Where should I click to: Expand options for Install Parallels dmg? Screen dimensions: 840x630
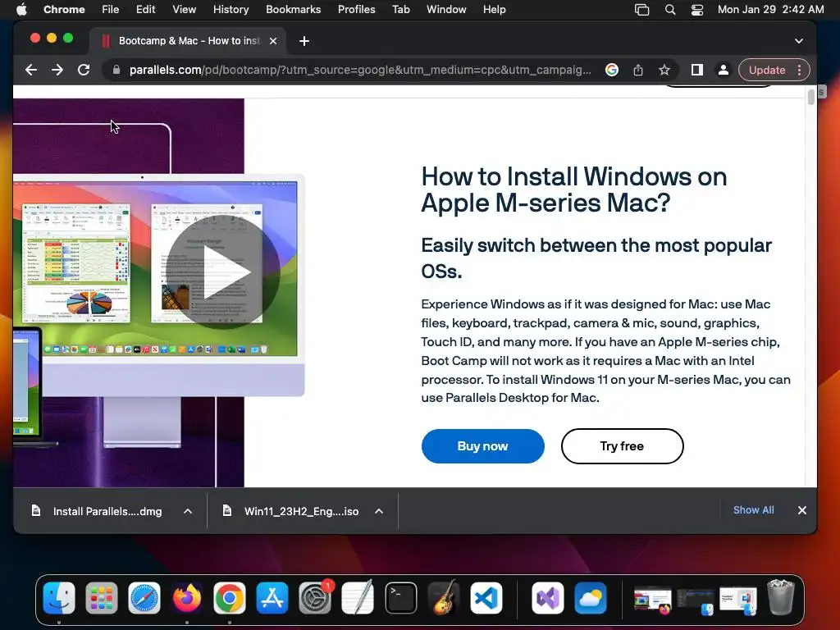click(188, 511)
